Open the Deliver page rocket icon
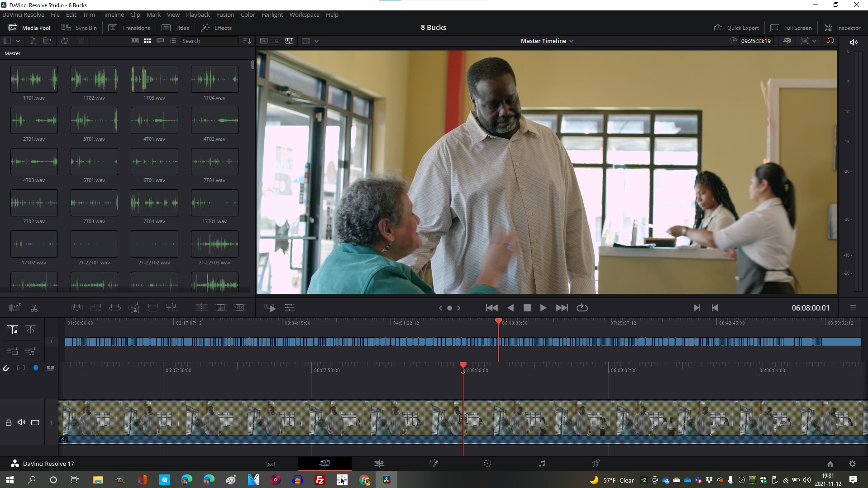Screen dimensions: 868x488 click(x=596, y=464)
